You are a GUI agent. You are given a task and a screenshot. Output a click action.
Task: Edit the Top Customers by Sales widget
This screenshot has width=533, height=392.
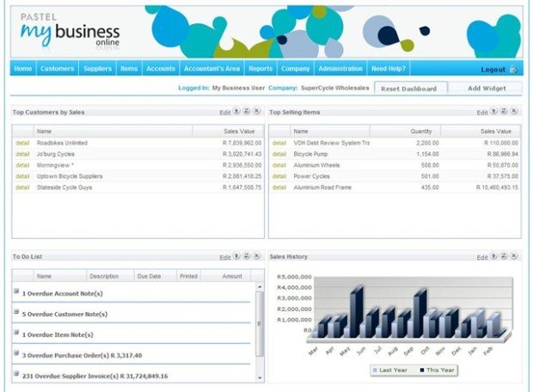[x=224, y=113]
